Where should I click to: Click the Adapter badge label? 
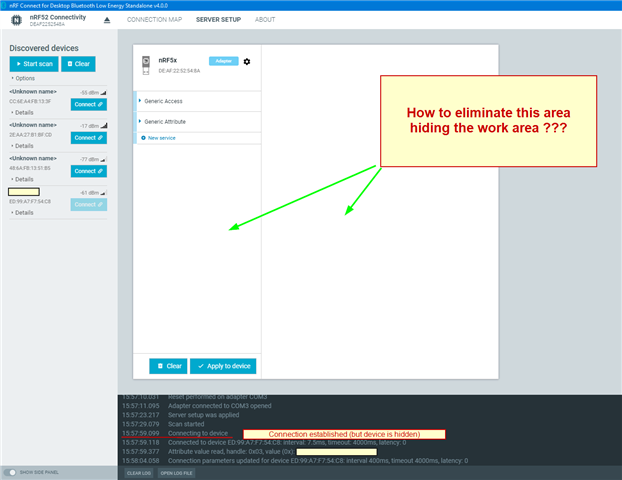(x=224, y=61)
